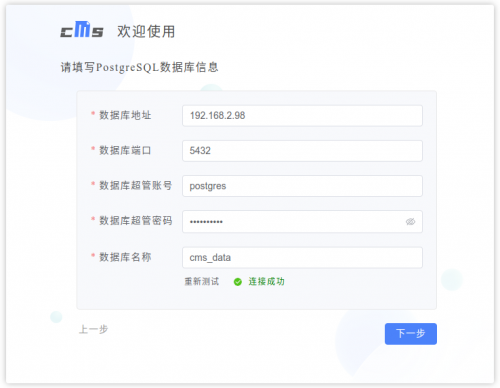This screenshot has width=500, height=388.
Task: Select the database name field cms_data
Action: coord(302,257)
